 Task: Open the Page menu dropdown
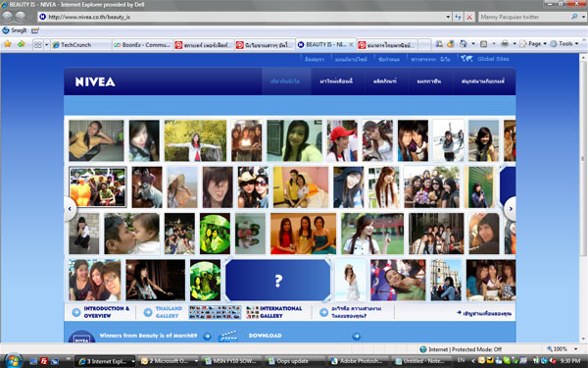[532, 44]
